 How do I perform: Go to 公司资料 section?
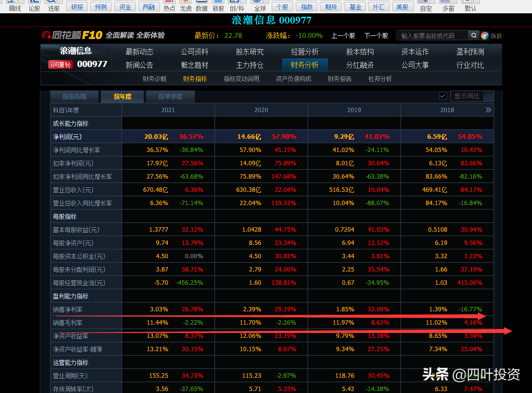click(194, 52)
